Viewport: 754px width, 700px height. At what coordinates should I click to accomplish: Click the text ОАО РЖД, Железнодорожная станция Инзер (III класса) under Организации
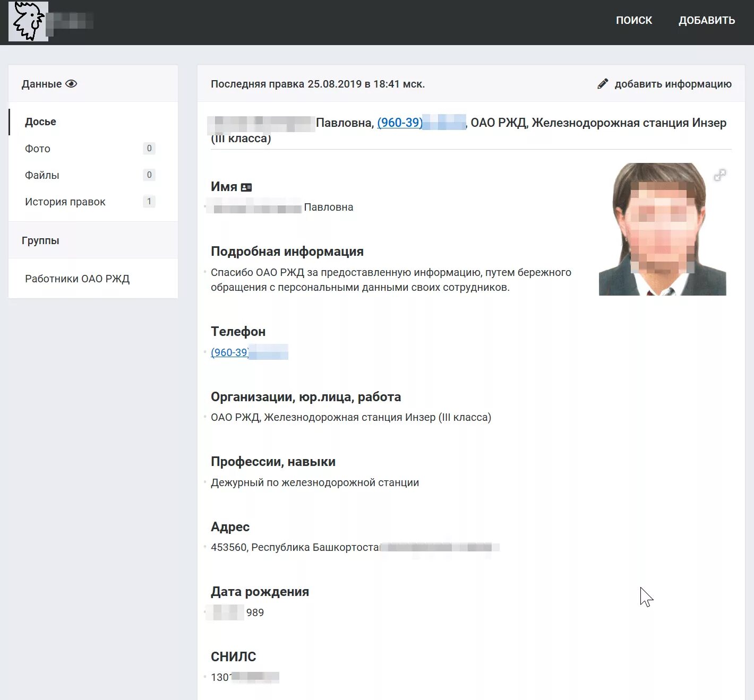click(351, 418)
